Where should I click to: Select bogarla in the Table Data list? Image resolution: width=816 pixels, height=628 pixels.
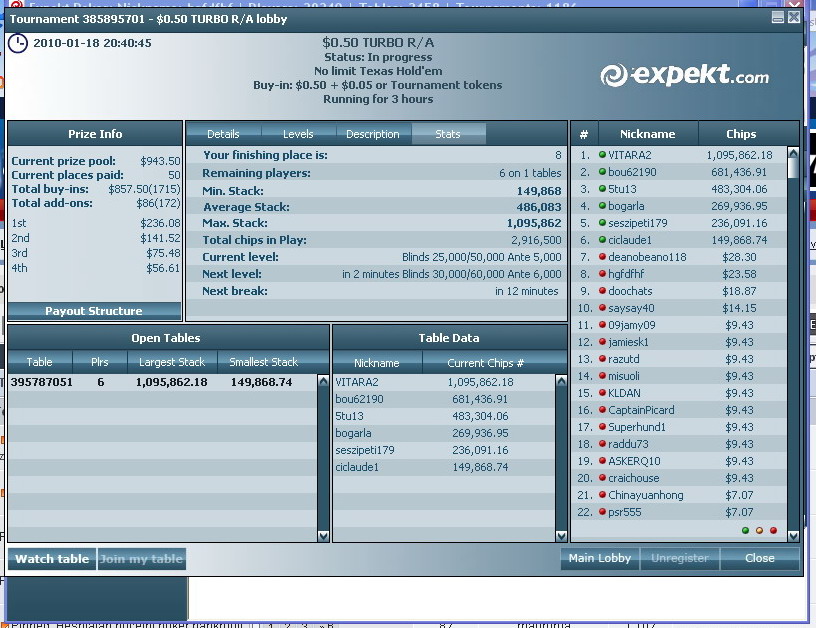tap(444, 433)
